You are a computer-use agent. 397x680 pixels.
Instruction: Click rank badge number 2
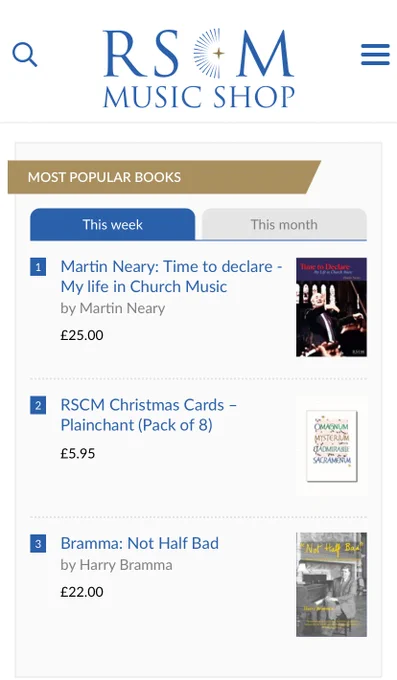click(x=38, y=405)
